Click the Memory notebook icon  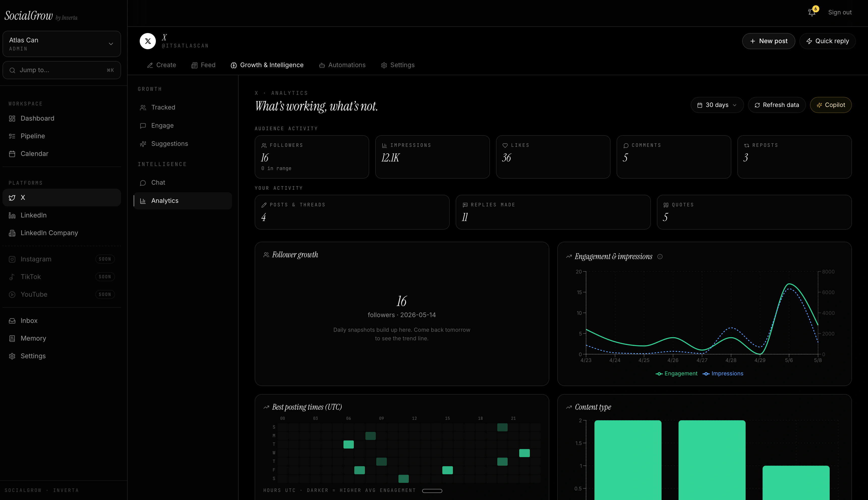pos(12,339)
